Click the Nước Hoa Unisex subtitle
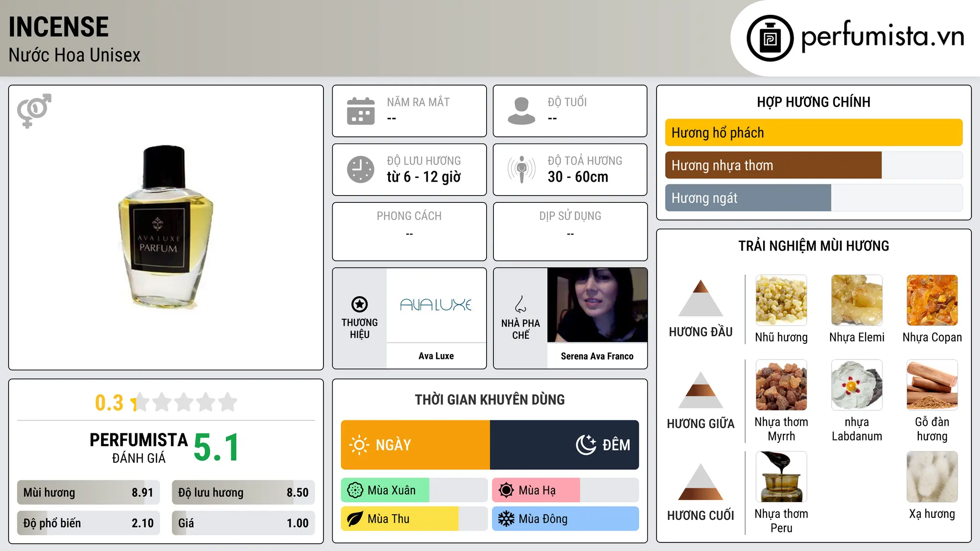The image size is (980, 551). [75, 55]
